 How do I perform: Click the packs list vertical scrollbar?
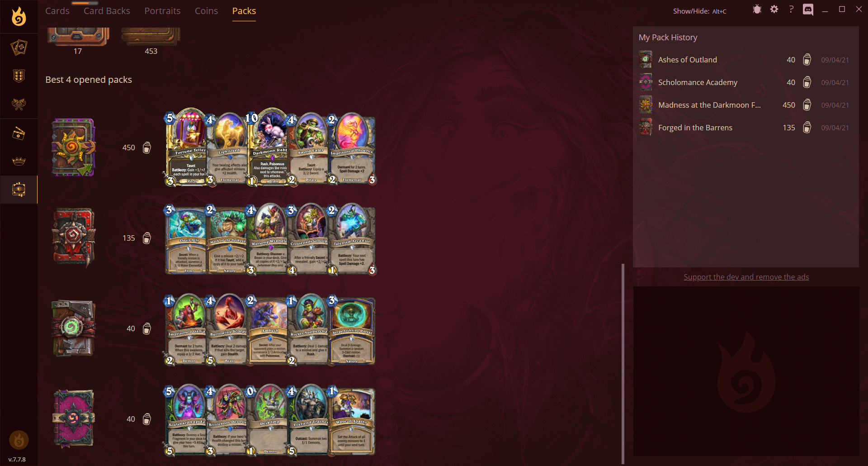(623, 363)
